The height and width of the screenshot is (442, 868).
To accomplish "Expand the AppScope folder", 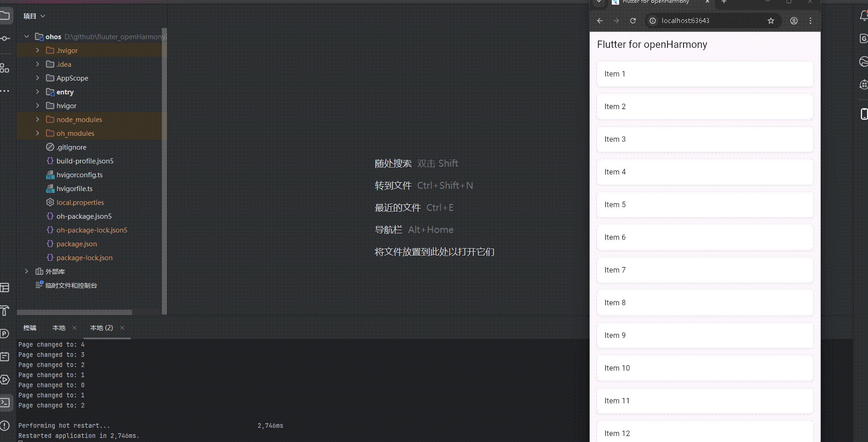I will (37, 78).
